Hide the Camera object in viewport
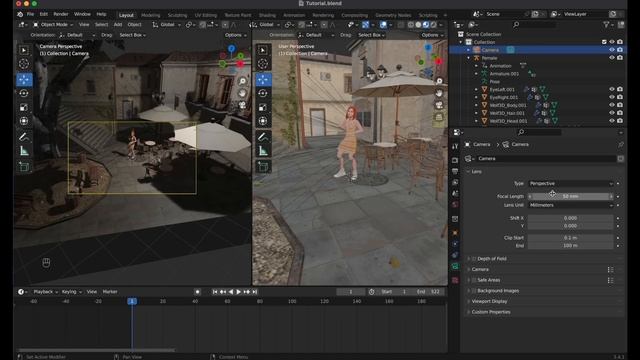This screenshot has height=360, width=640. coord(612,50)
